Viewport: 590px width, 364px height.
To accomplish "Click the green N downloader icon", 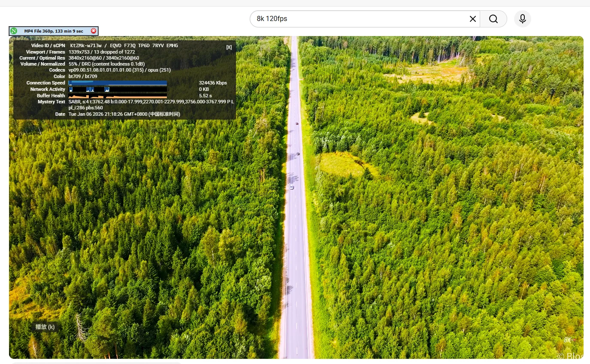I will tap(14, 31).
